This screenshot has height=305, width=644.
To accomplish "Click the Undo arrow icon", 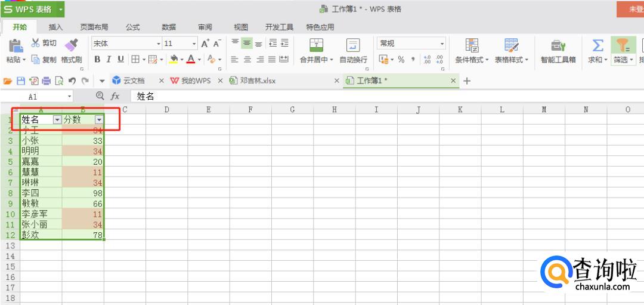I will tap(72, 81).
